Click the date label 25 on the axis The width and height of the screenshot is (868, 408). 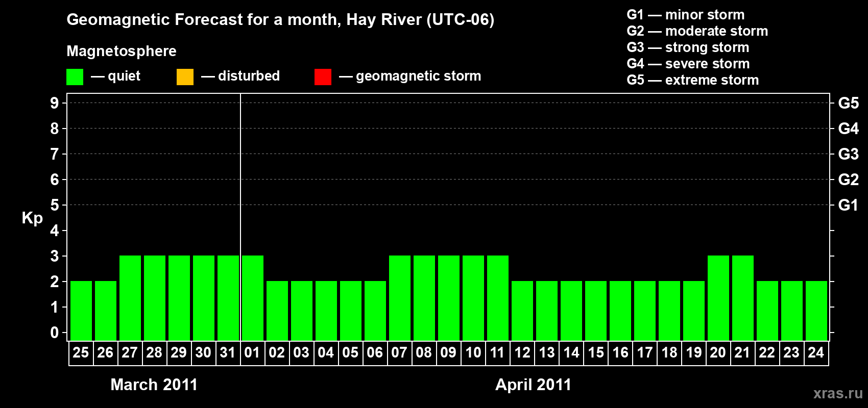click(x=81, y=352)
